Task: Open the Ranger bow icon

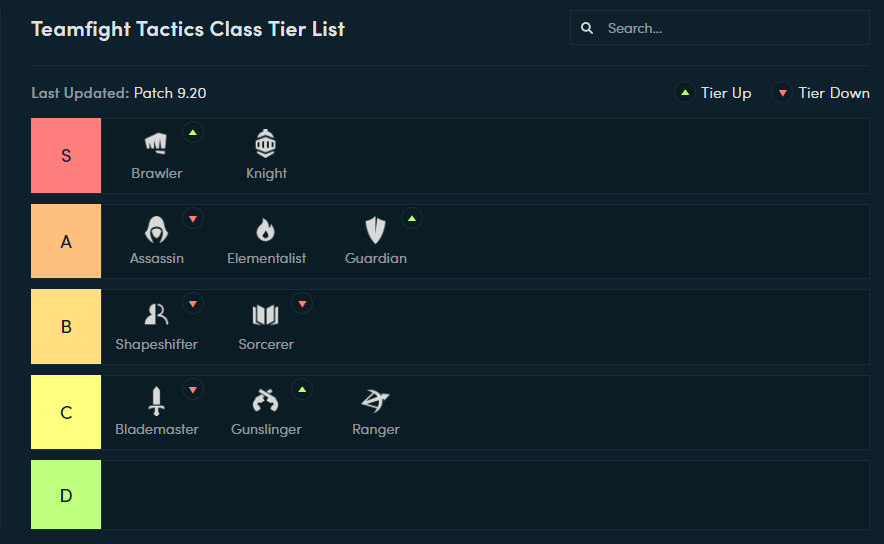Action: (x=375, y=400)
